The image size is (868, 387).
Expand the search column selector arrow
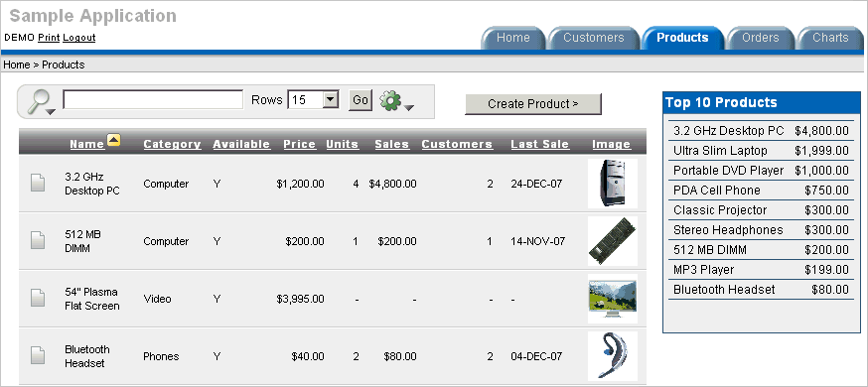click(x=51, y=112)
